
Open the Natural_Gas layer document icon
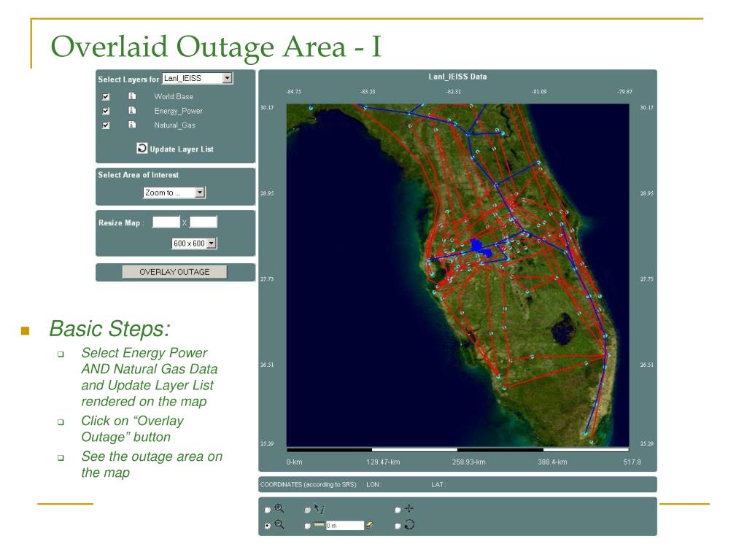click(x=132, y=125)
